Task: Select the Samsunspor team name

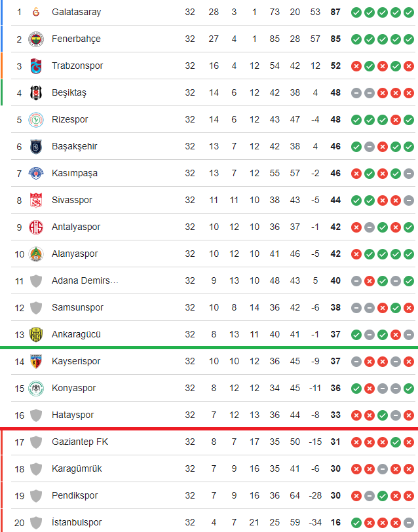Action: coord(77,307)
